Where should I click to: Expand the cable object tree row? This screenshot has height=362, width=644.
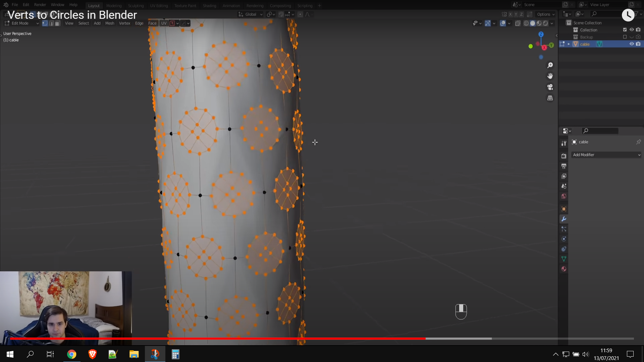coord(569,44)
